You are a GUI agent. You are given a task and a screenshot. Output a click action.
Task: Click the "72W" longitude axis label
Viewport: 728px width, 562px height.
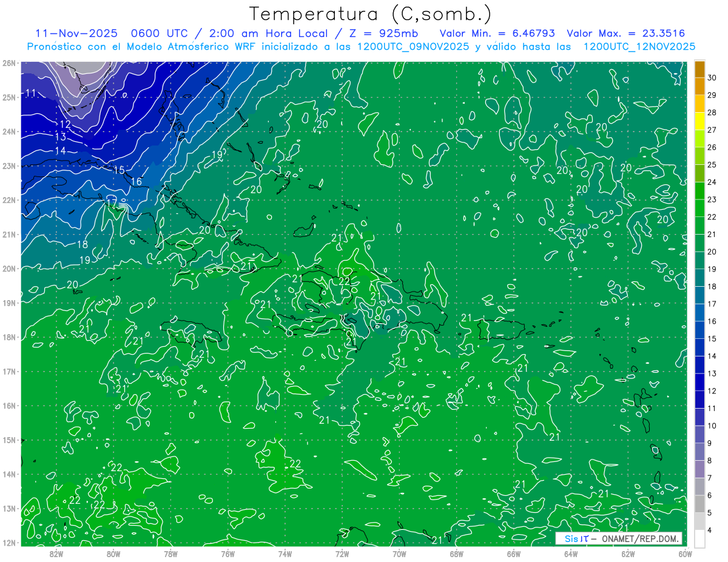pyautogui.click(x=342, y=553)
